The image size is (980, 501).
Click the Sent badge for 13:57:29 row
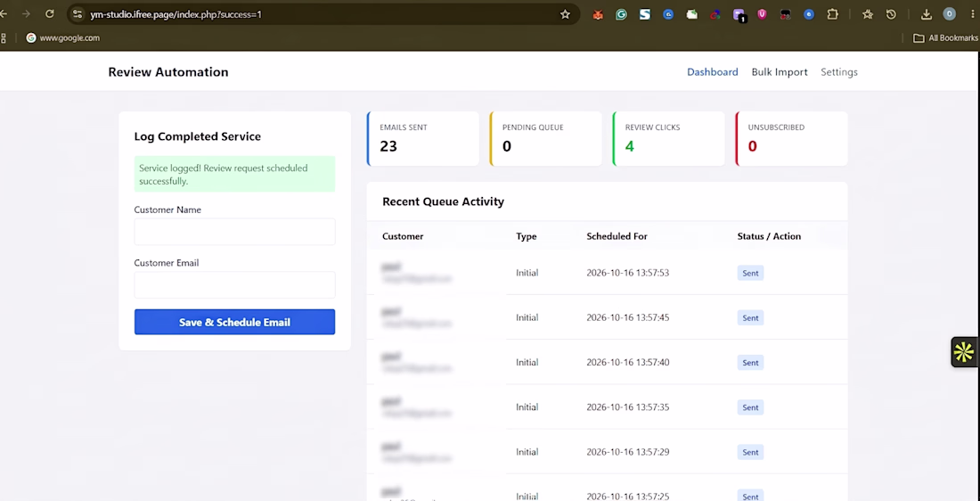point(750,452)
